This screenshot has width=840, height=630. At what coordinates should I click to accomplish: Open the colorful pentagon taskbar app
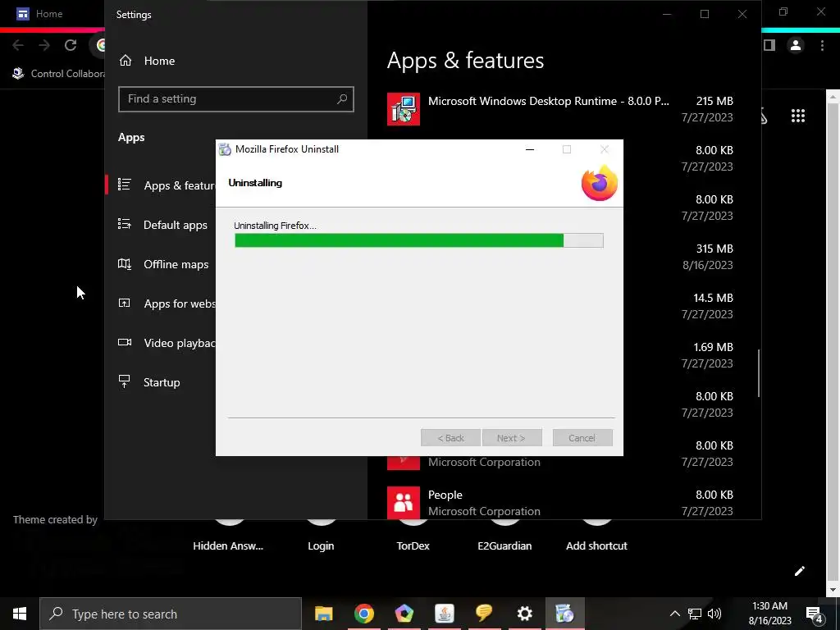point(404,614)
